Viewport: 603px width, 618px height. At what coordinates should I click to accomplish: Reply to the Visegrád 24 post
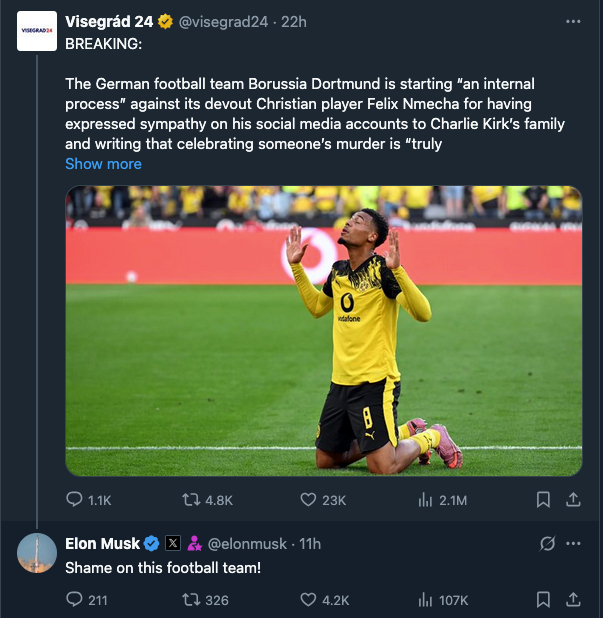pyautogui.click(x=74, y=499)
